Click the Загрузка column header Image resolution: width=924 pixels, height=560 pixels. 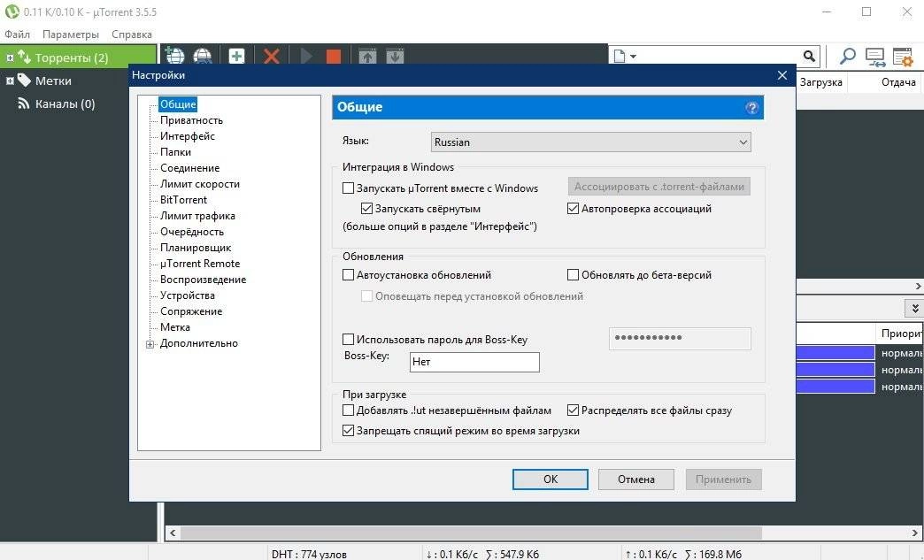coord(820,82)
